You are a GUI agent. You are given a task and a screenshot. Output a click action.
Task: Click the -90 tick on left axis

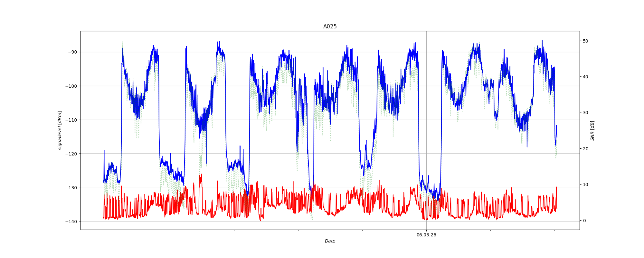72,52
